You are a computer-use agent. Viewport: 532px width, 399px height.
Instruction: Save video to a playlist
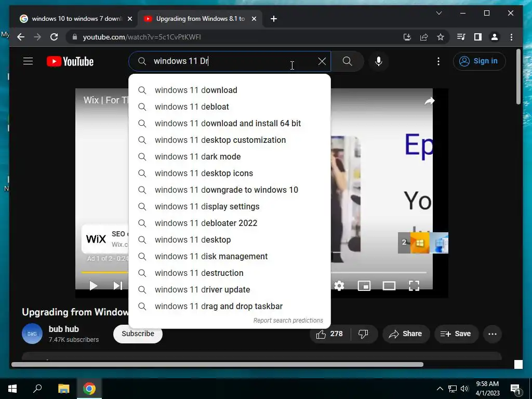click(456, 334)
